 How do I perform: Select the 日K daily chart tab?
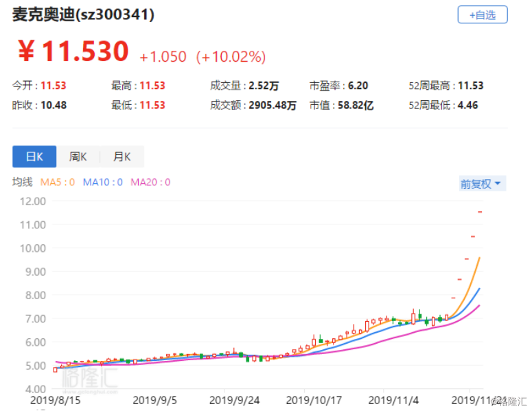[x=34, y=156]
